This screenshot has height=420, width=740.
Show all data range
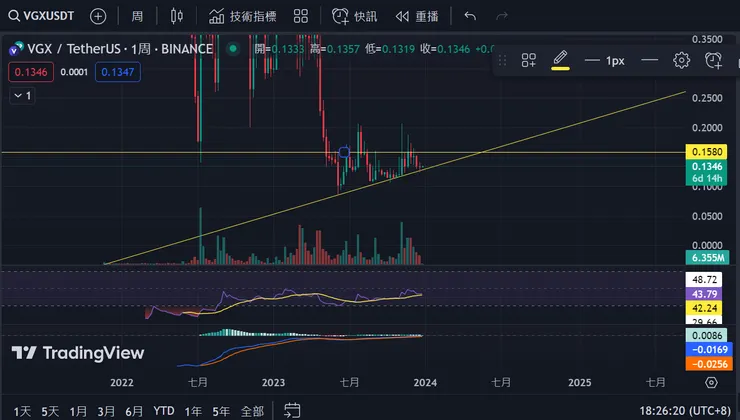point(252,411)
